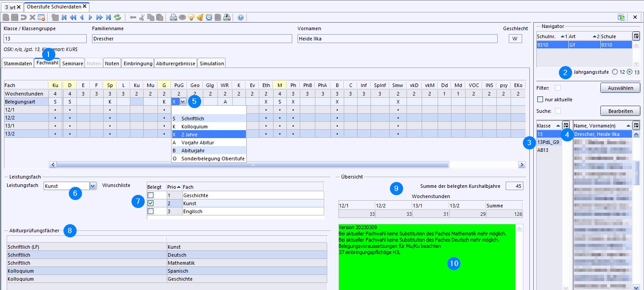Open the Simulation tab
644x290 pixels.
(x=212, y=64)
